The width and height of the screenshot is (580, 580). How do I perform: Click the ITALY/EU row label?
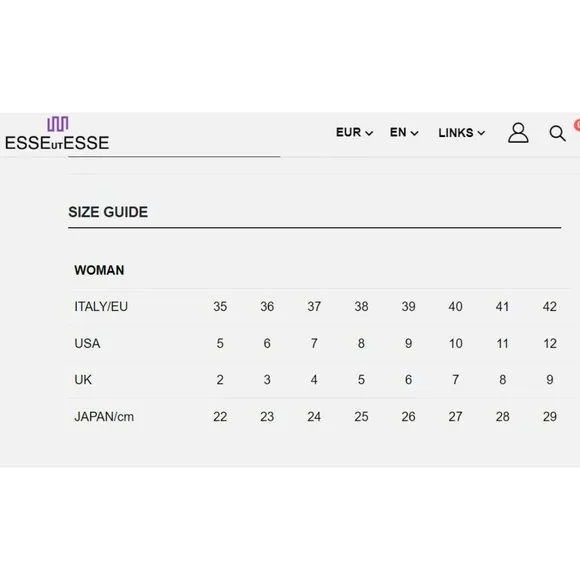click(x=101, y=307)
